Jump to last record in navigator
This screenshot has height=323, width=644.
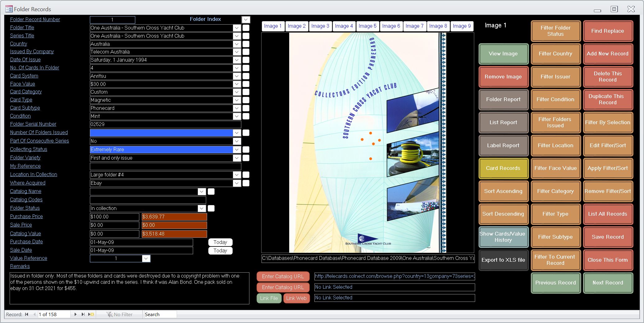tap(83, 314)
